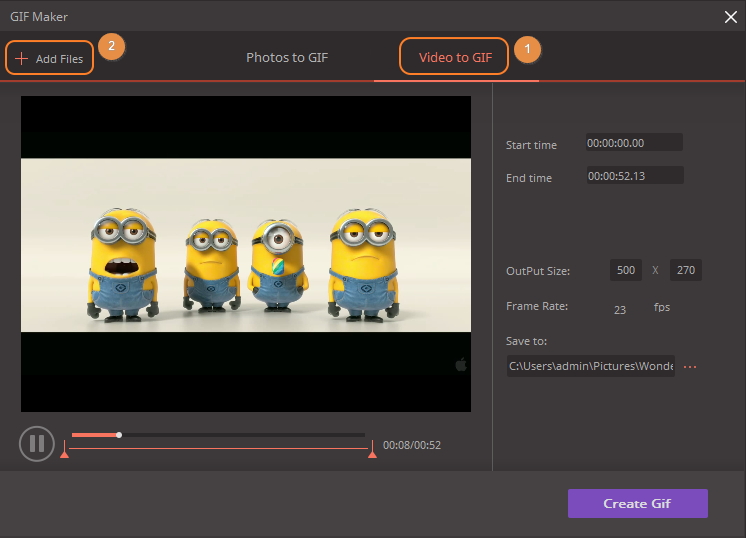
Task: Switch to the Photos to GIF tab
Action: pyautogui.click(x=287, y=58)
